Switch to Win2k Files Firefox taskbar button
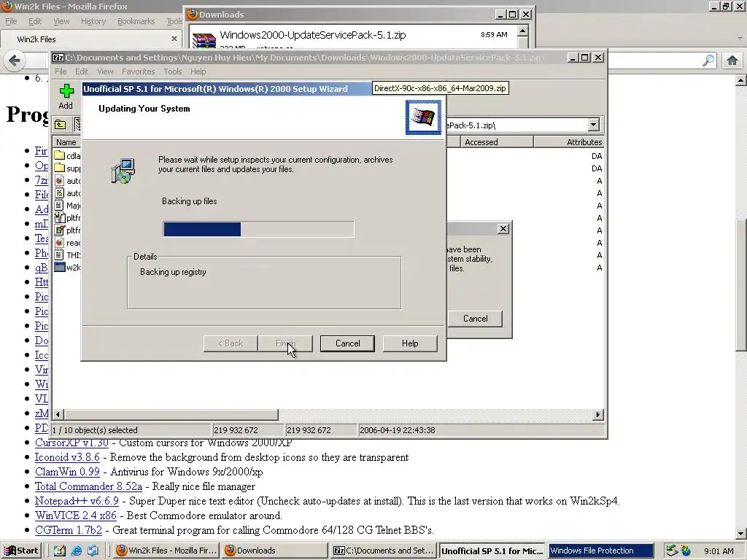Screen dimensions: 747x560 click(x=167, y=551)
